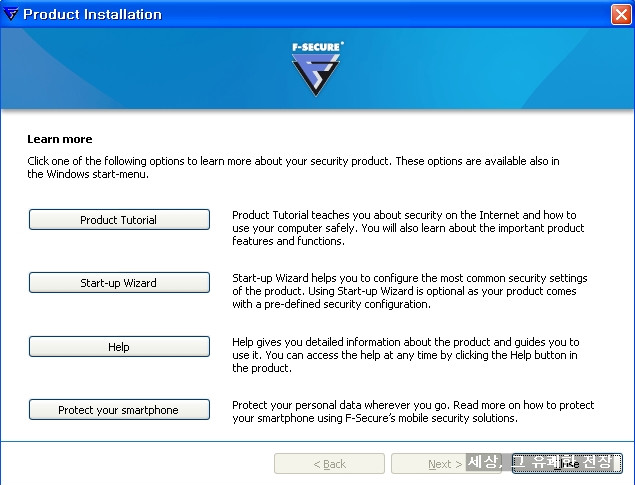Image resolution: width=635 pixels, height=485 pixels.
Task: Click 'Start-up Wizard helps you' description text
Action: 409,291
